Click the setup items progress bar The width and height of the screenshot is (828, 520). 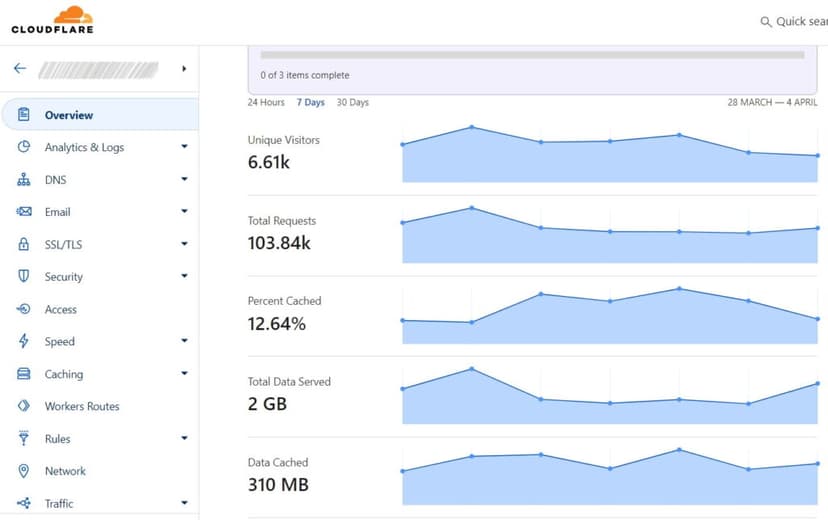[x=532, y=54]
